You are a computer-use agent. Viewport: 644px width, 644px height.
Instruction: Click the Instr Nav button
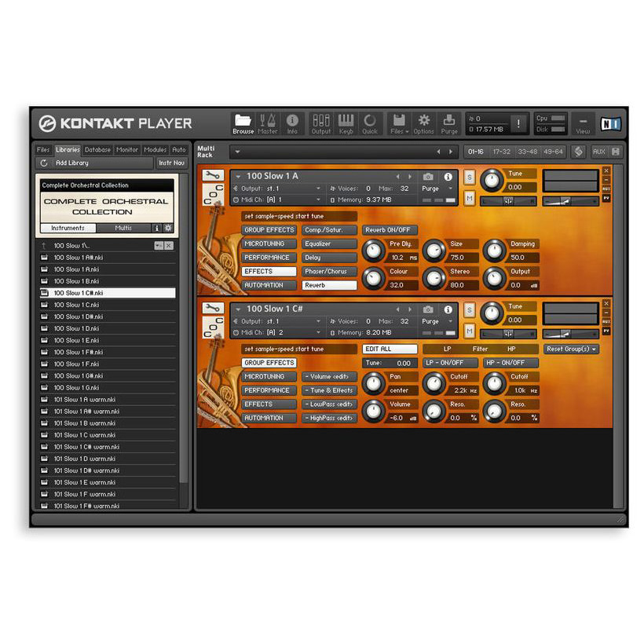pos(172,163)
